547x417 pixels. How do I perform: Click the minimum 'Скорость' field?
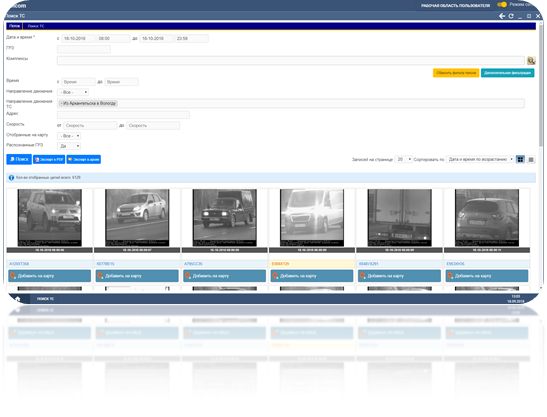[x=90, y=125]
